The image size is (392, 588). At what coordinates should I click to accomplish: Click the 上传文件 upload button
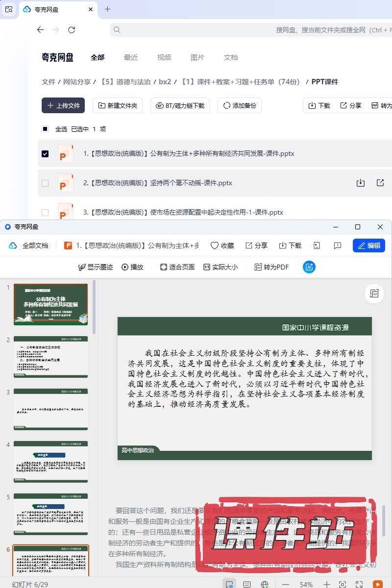63,105
